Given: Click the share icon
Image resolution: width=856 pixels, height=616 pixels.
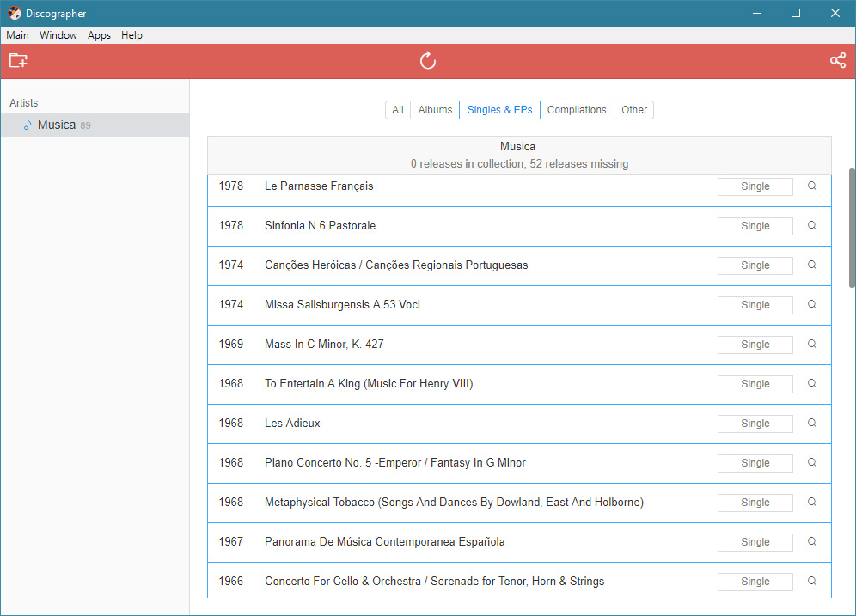Looking at the screenshot, I should 837,61.
